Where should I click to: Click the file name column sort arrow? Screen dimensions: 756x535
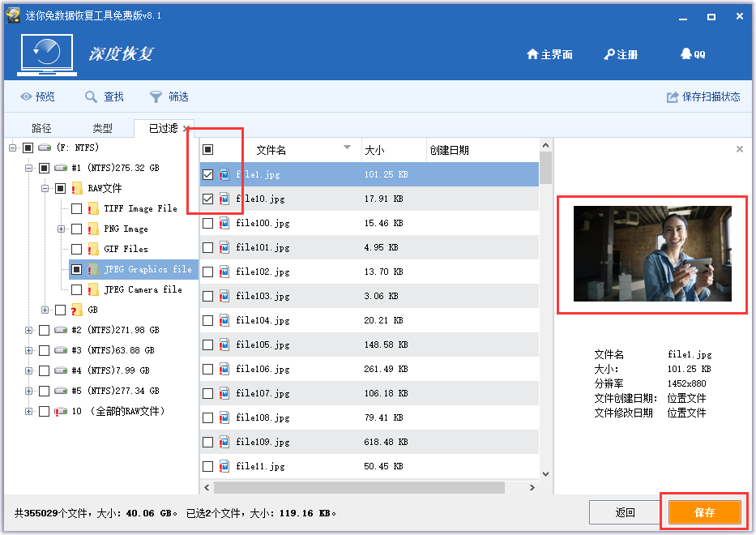[x=347, y=148]
